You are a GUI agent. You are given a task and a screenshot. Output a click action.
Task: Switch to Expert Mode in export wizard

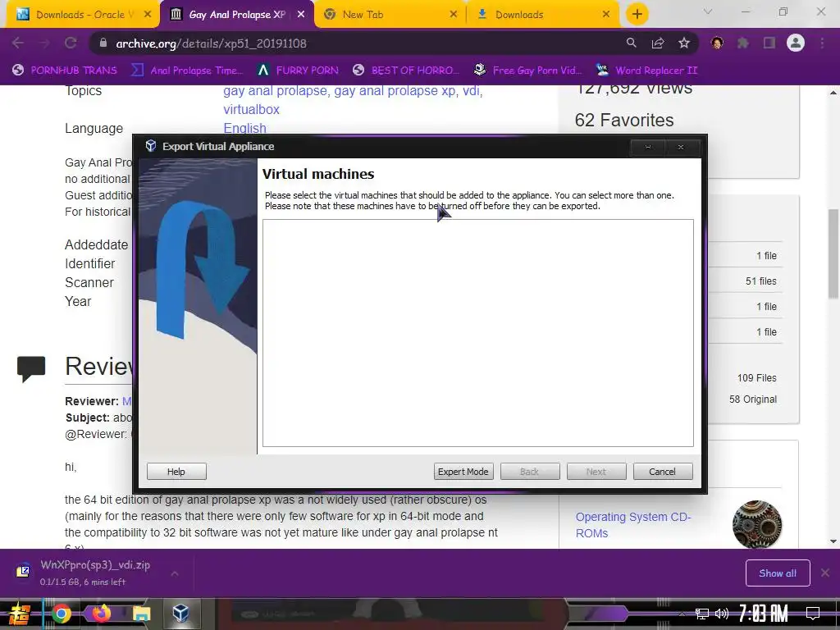coord(463,472)
